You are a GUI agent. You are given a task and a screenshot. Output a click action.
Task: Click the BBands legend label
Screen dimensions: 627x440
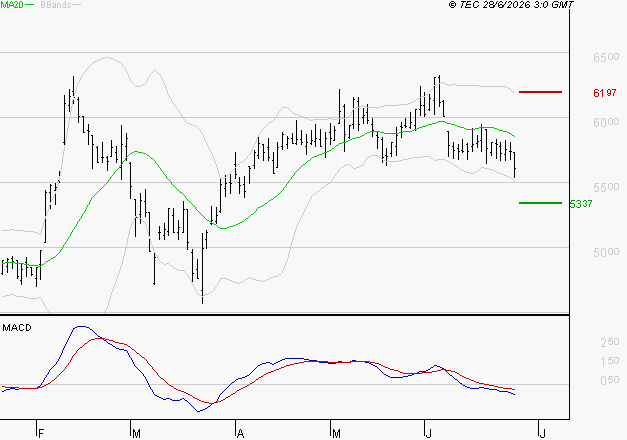coord(56,5)
